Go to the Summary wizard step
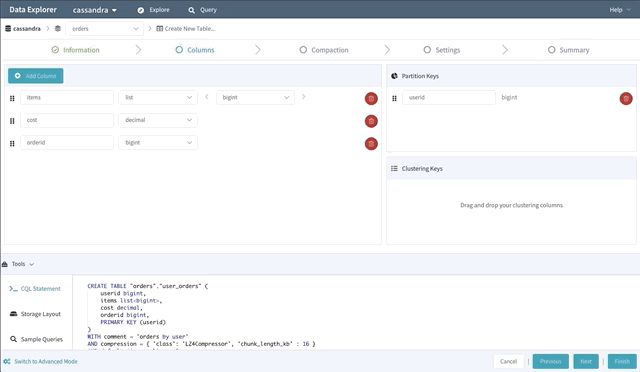The image size is (640, 372). pos(569,50)
